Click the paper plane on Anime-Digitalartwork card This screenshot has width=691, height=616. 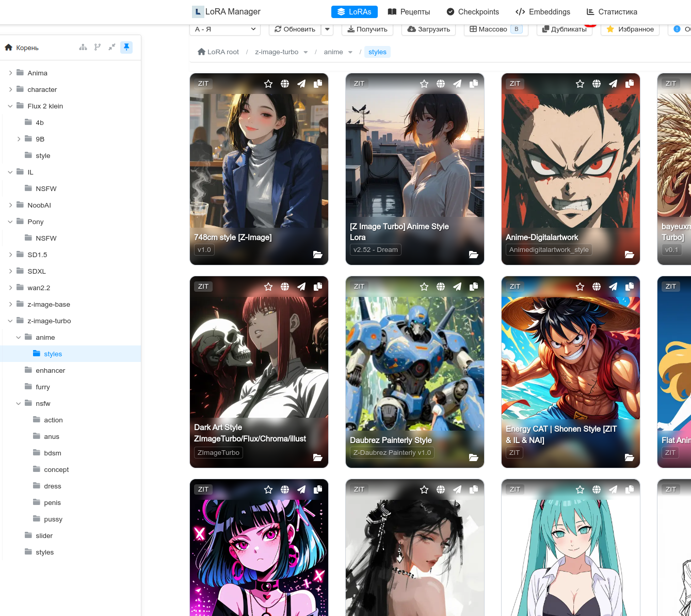(x=613, y=84)
